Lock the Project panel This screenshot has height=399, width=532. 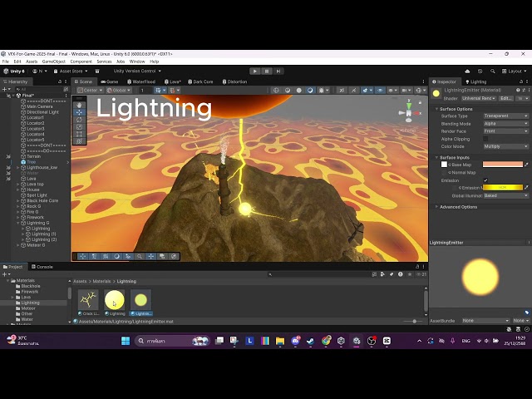pos(417,267)
